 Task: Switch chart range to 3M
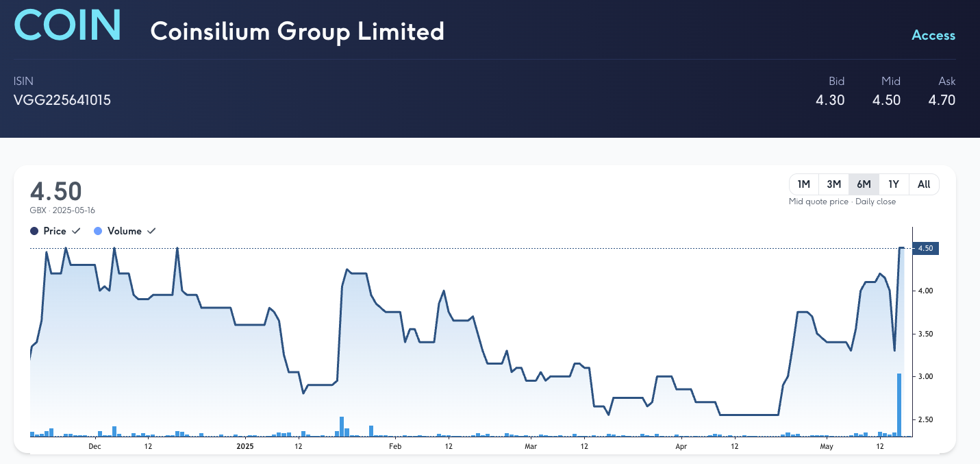pos(833,184)
